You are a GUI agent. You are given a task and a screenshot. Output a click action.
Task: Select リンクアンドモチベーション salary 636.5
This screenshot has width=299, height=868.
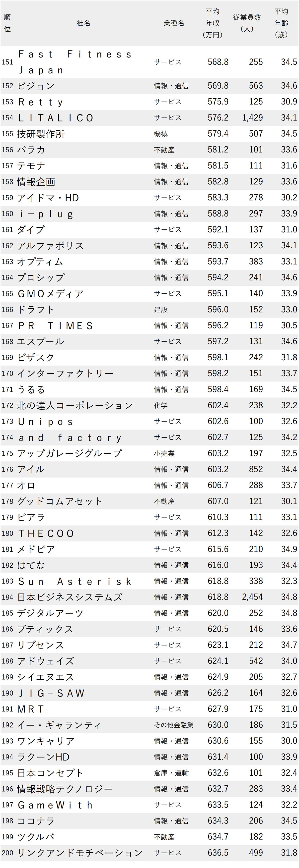tap(218, 853)
